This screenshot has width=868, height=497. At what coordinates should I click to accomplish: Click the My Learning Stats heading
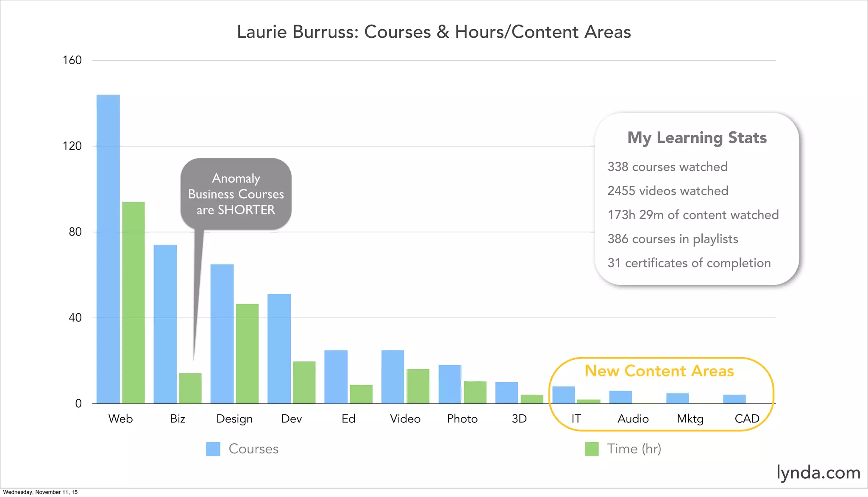pyautogui.click(x=697, y=138)
